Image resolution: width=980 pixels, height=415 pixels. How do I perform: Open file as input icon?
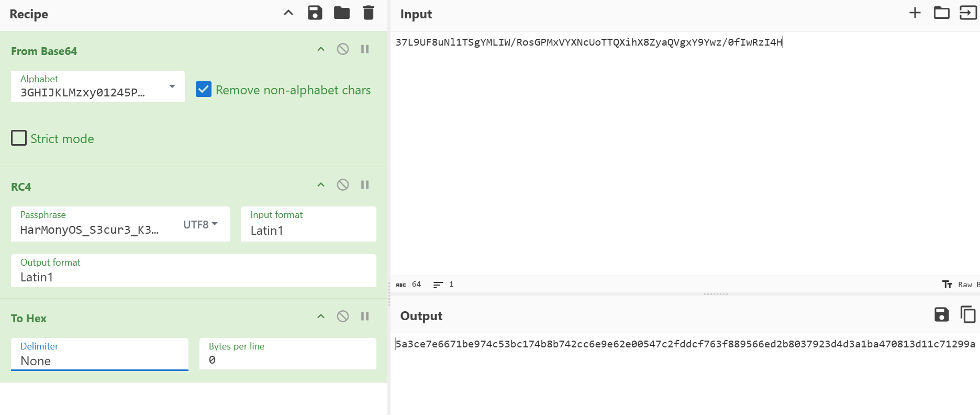point(967,13)
